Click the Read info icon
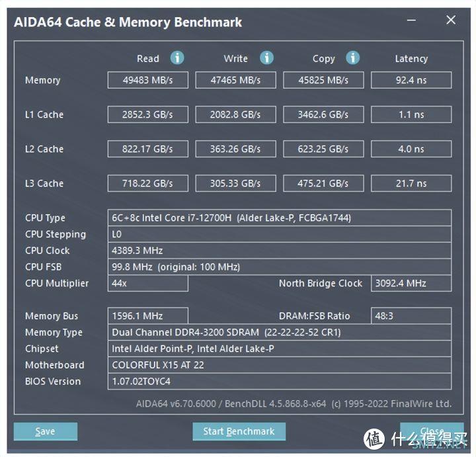476x457 pixels. coord(177,58)
